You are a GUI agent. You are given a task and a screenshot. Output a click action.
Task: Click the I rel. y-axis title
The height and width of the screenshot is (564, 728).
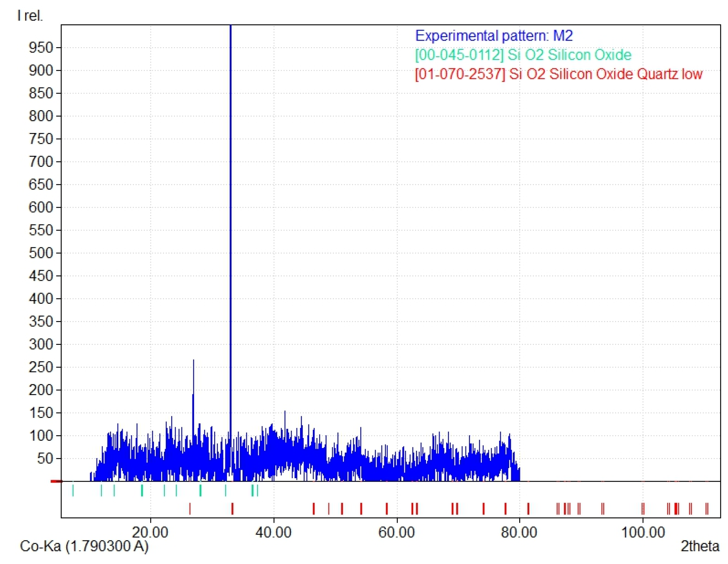(30, 16)
